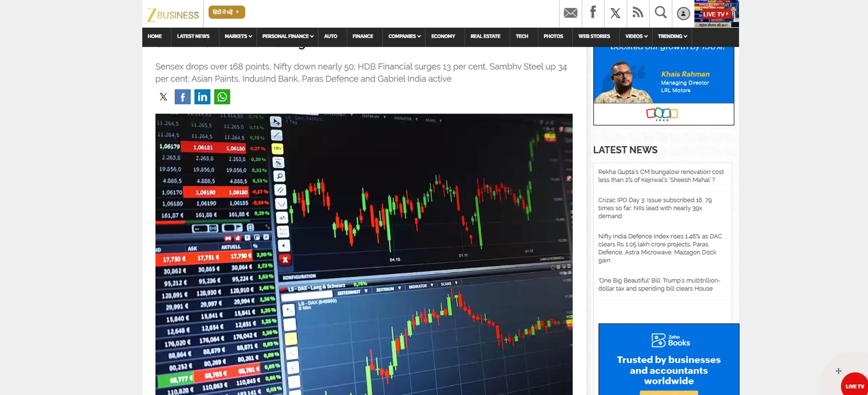The image size is (868, 395).
Task: Share article on X below headline
Action: [163, 97]
